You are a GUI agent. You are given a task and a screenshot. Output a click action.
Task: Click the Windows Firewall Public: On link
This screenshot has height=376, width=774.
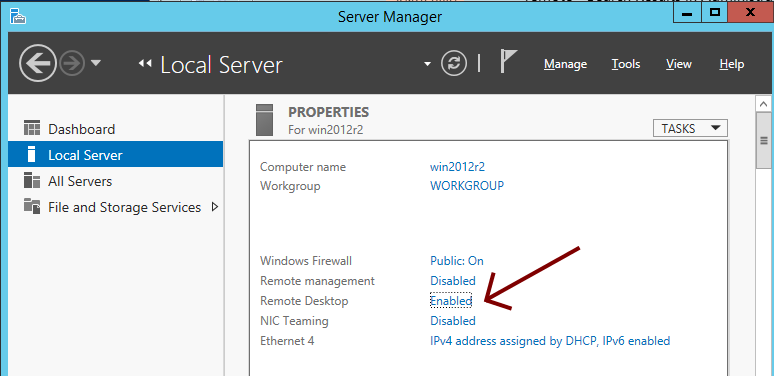click(457, 261)
